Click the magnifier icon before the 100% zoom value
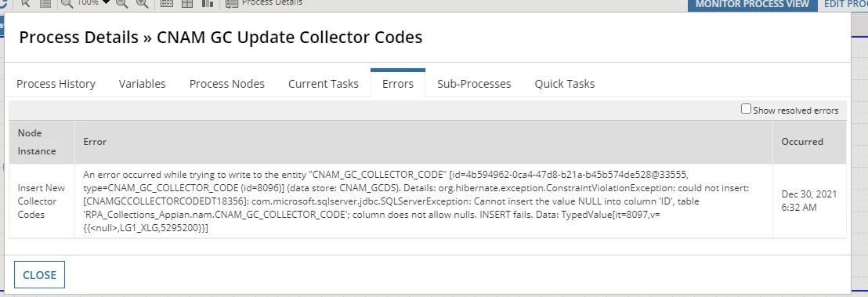Image resolution: width=868 pixels, height=297 pixels. [x=67, y=3]
